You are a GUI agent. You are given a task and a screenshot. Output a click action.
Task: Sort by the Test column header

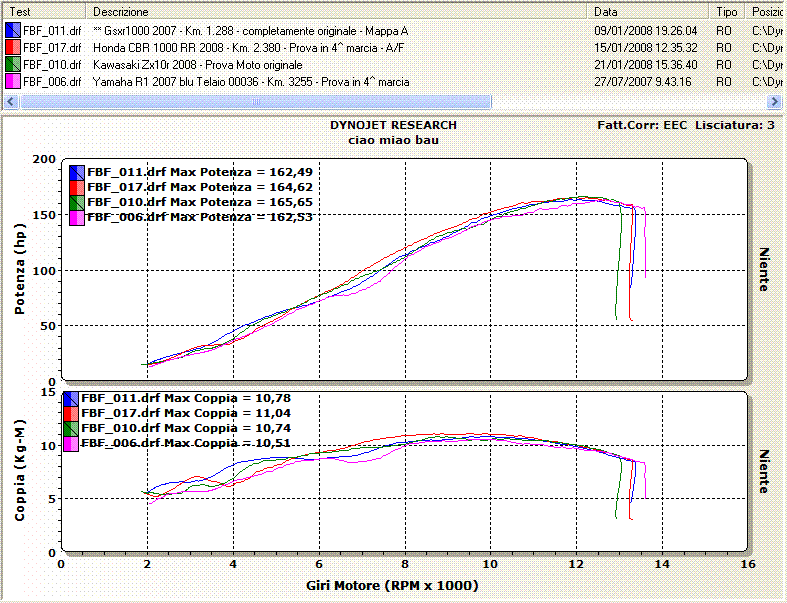[44, 12]
